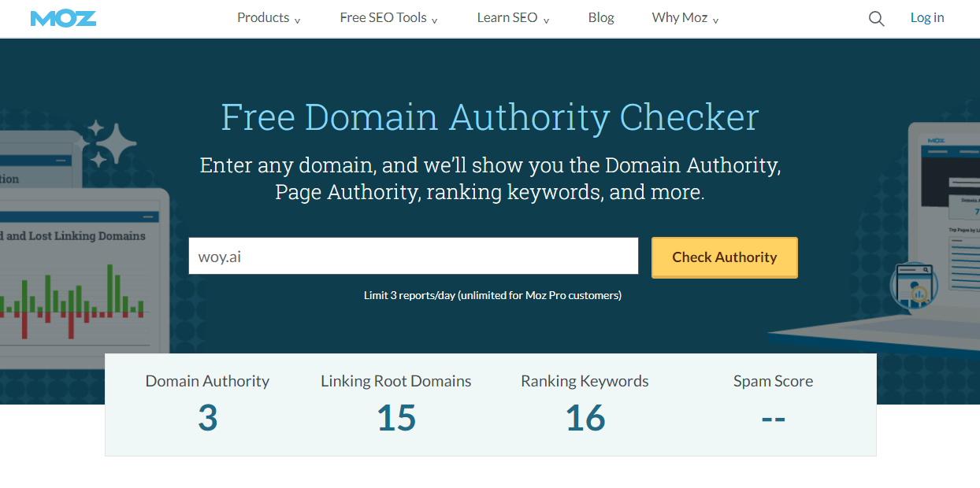Click the Check Authority button
980x488 pixels.
click(x=725, y=257)
